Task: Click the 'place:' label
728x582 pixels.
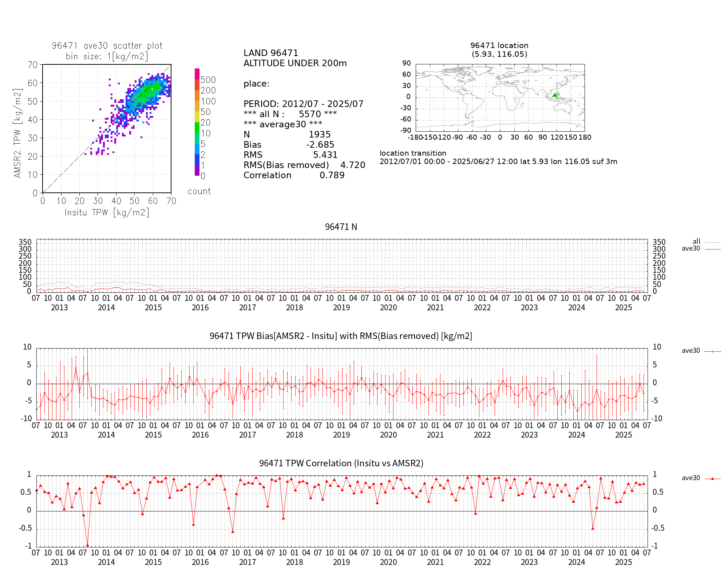Action: tap(256, 84)
